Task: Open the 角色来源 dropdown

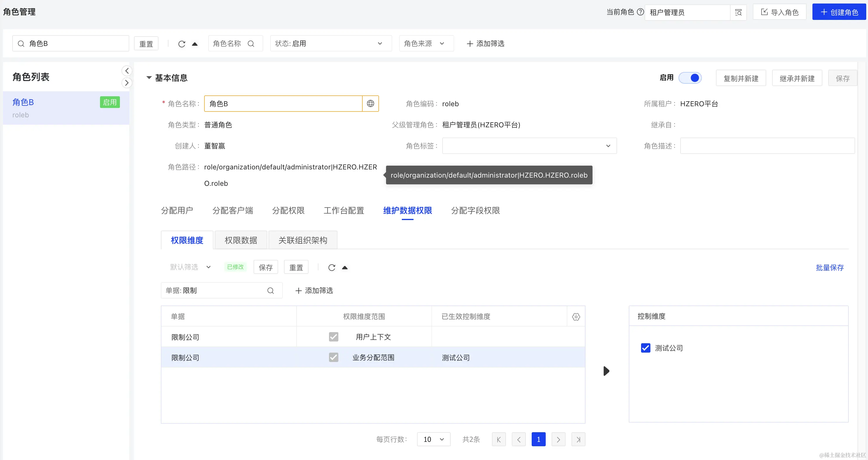Action: (x=426, y=44)
